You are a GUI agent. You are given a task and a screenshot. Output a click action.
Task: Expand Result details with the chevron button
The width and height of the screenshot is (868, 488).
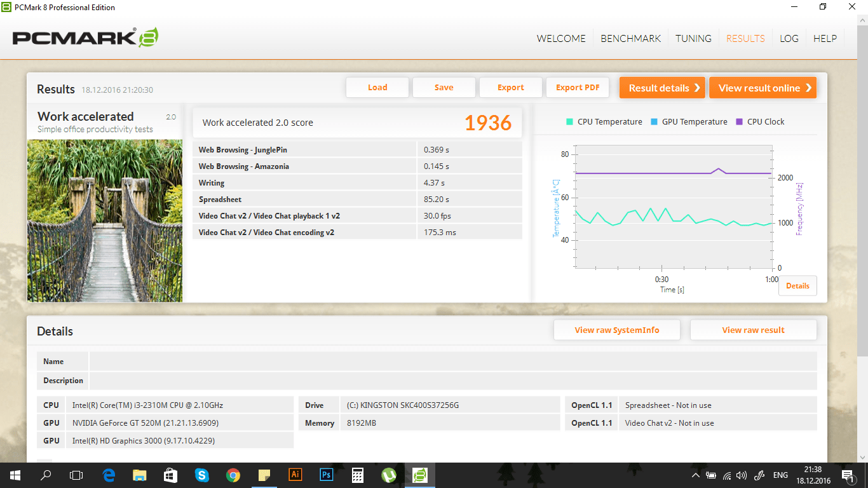pyautogui.click(x=662, y=88)
